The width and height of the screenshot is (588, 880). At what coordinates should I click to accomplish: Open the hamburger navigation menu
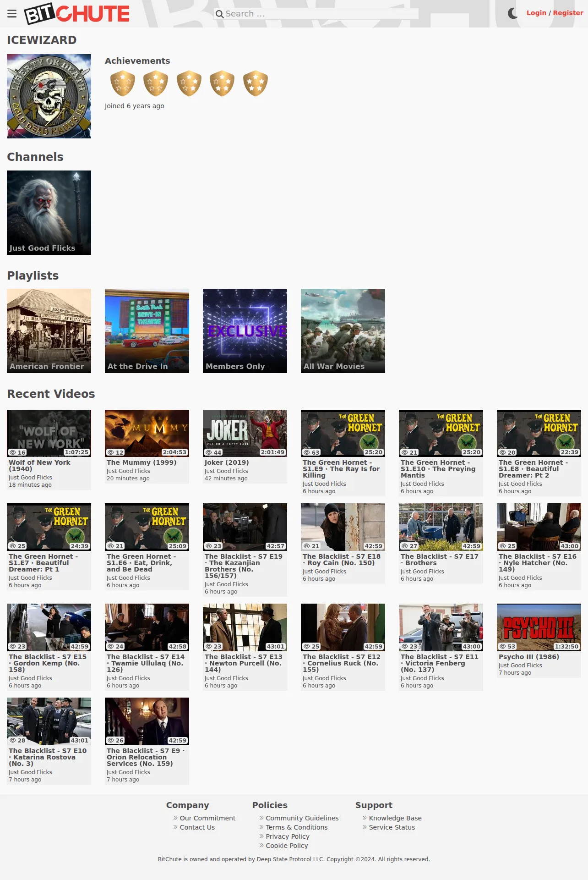[12, 14]
